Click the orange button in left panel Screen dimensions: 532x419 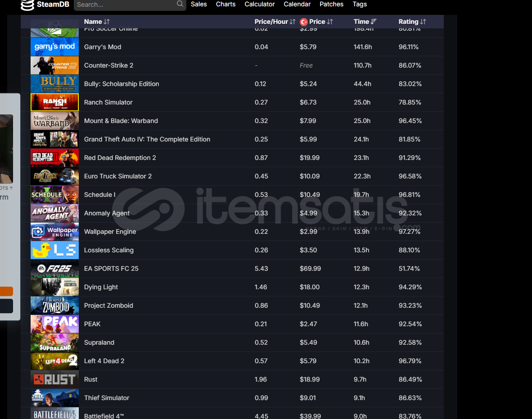click(x=6, y=291)
